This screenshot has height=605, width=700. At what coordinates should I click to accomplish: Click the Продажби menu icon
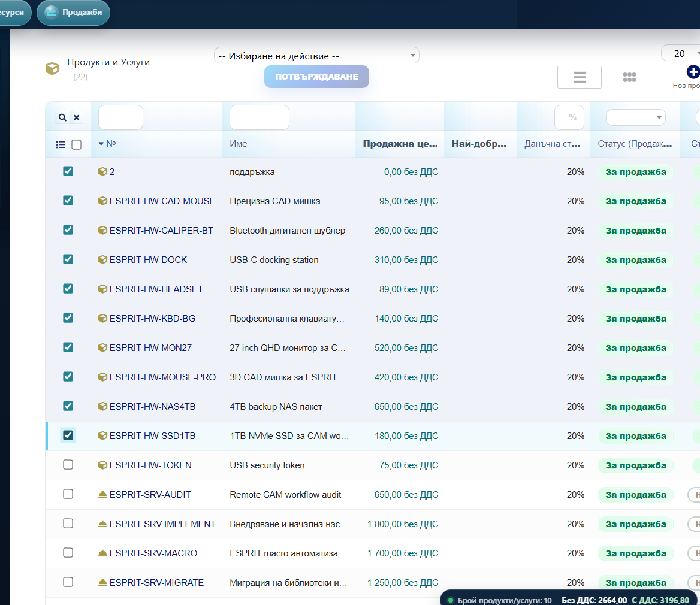click(52, 12)
